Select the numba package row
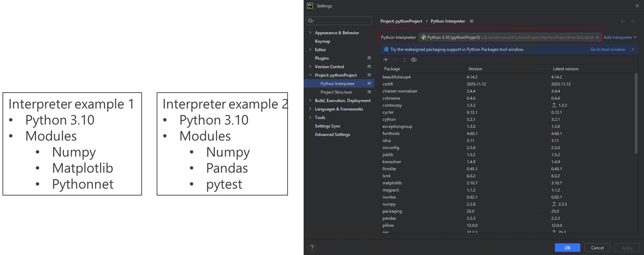The height and width of the screenshot is (255, 644). [x=508, y=197]
